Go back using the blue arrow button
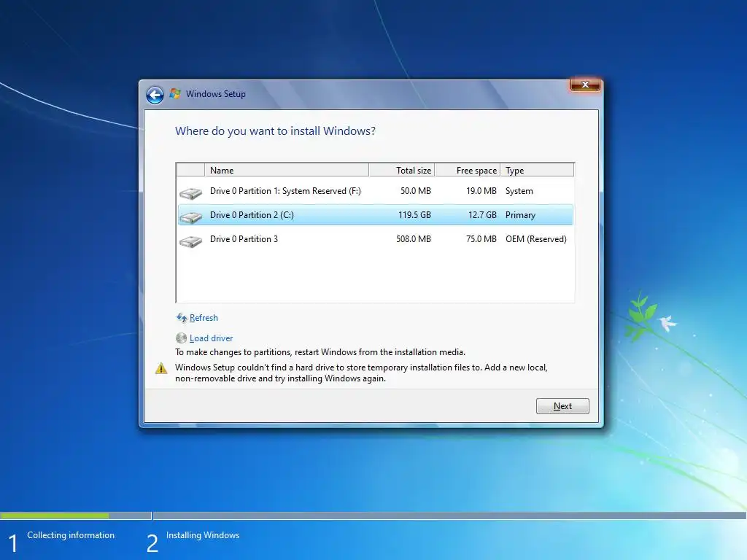This screenshot has width=747, height=560. (x=155, y=95)
